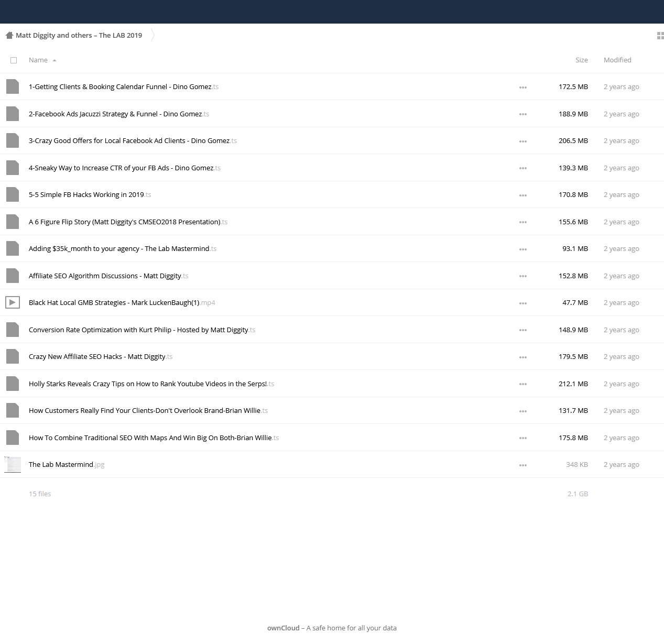Open actions menu for 4-Sneaky Way file
Viewport: 664px width, 644px height.
pos(523,168)
